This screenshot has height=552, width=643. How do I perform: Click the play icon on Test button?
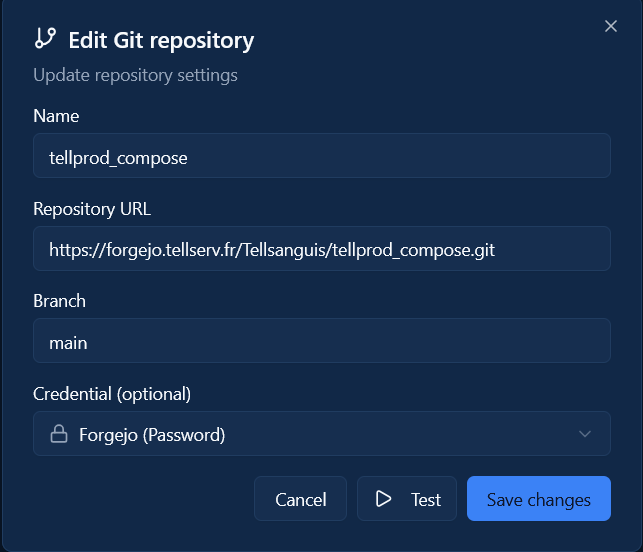coord(383,499)
